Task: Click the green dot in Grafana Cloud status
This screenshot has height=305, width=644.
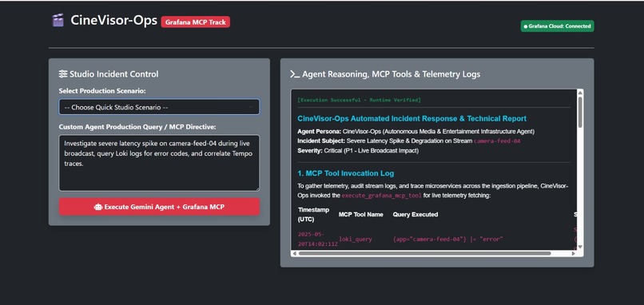Action: (525, 26)
